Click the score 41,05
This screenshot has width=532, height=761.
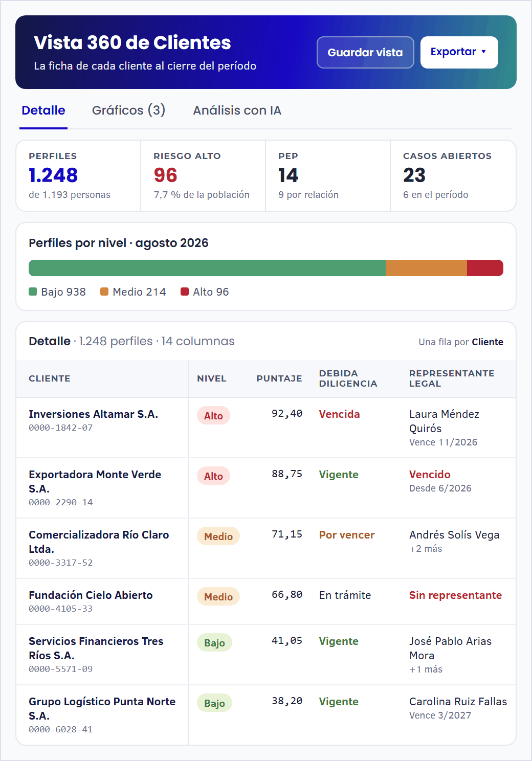(287, 640)
